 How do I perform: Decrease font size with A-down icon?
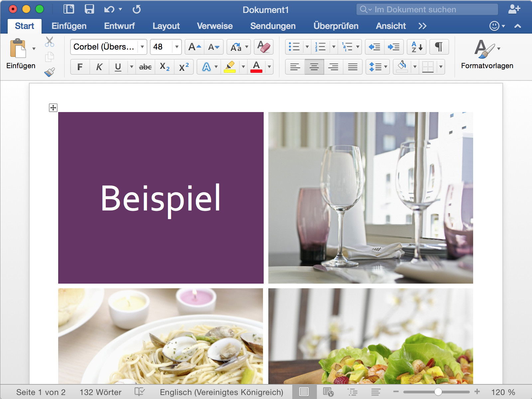point(213,47)
